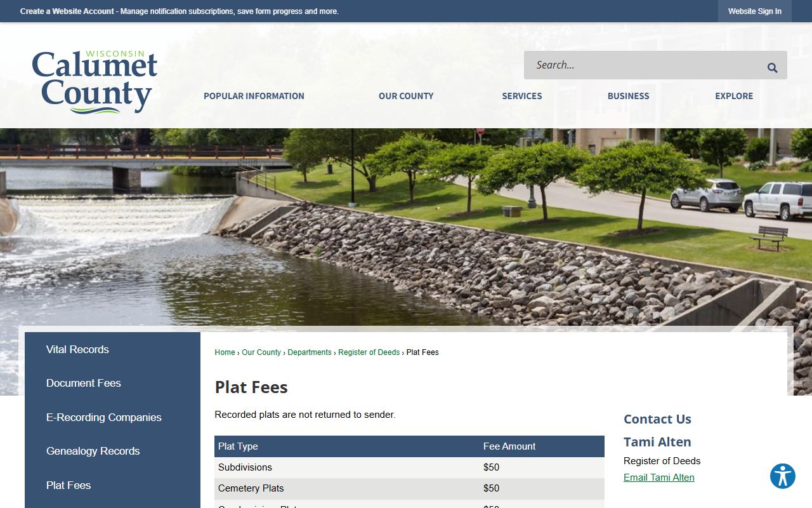Screen dimensions: 812x508
Task: Open the Business menu
Action: pos(628,96)
